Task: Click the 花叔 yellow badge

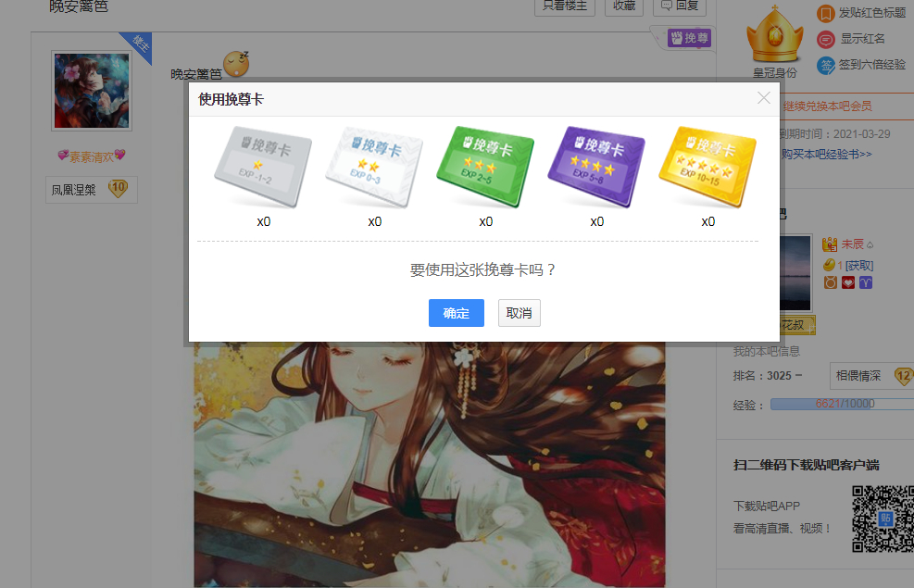Action: (x=797, y=325)
